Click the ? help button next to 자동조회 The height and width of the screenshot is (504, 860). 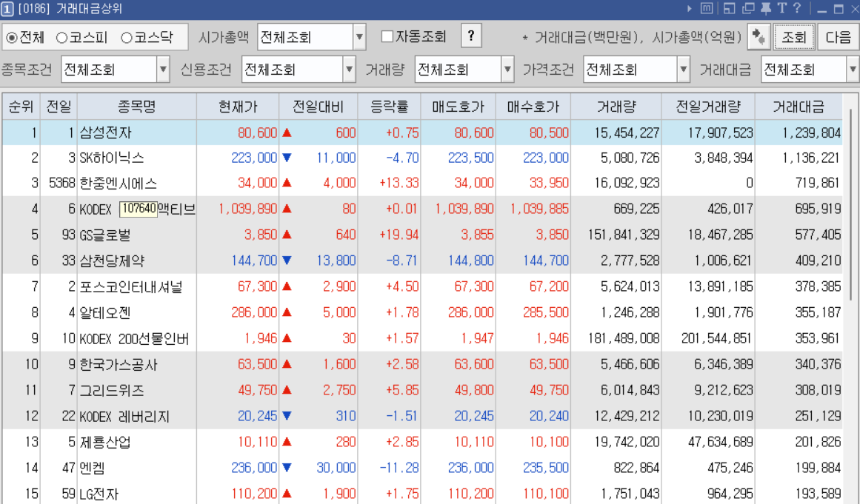[471, 36]
